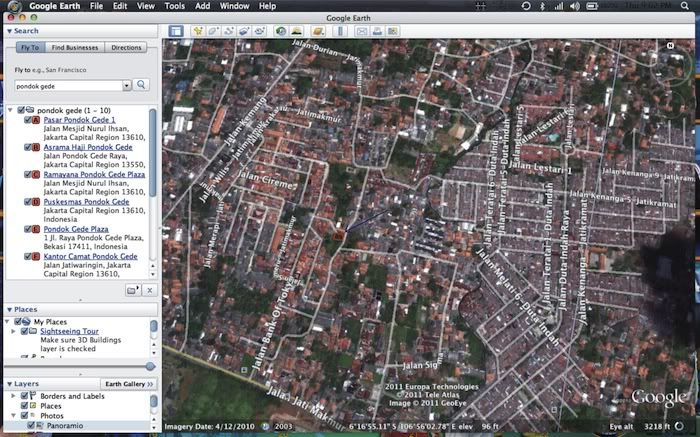Collapse the Search panel
700x437 pixels.
(x=9, y=31)
